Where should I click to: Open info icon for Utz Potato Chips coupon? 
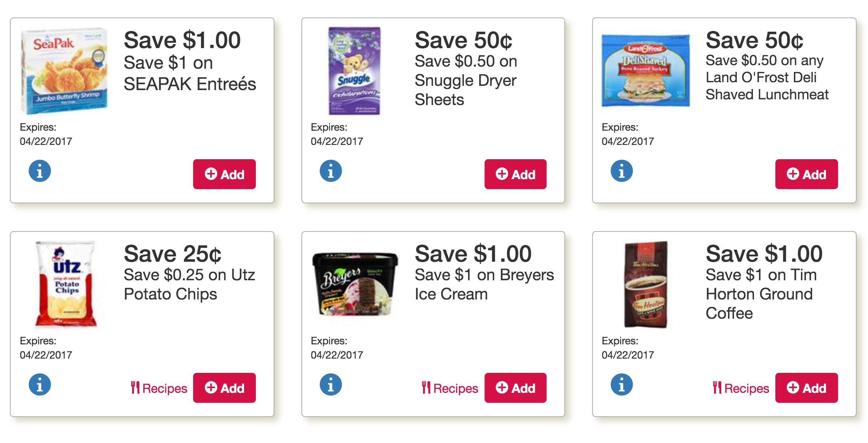[x=40, y=385]
